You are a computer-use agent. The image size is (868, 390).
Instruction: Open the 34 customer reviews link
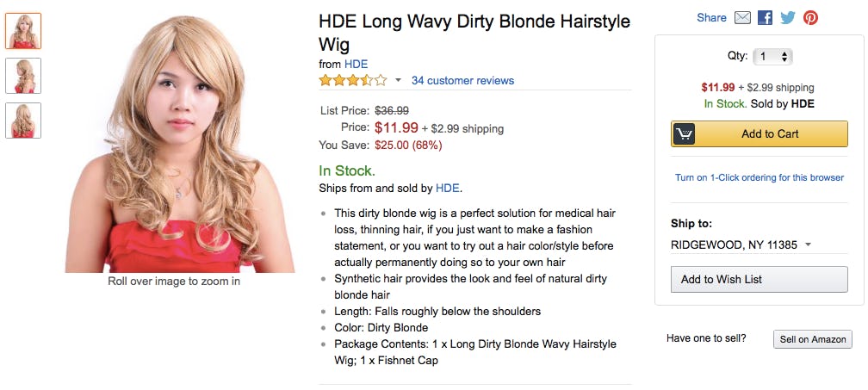pos(462,81)
